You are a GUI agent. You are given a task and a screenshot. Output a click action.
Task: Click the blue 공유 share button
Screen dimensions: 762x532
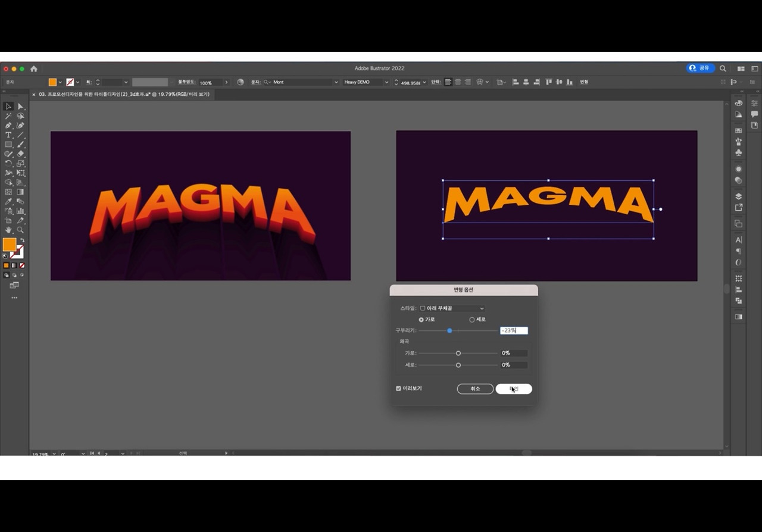[700, 68]
